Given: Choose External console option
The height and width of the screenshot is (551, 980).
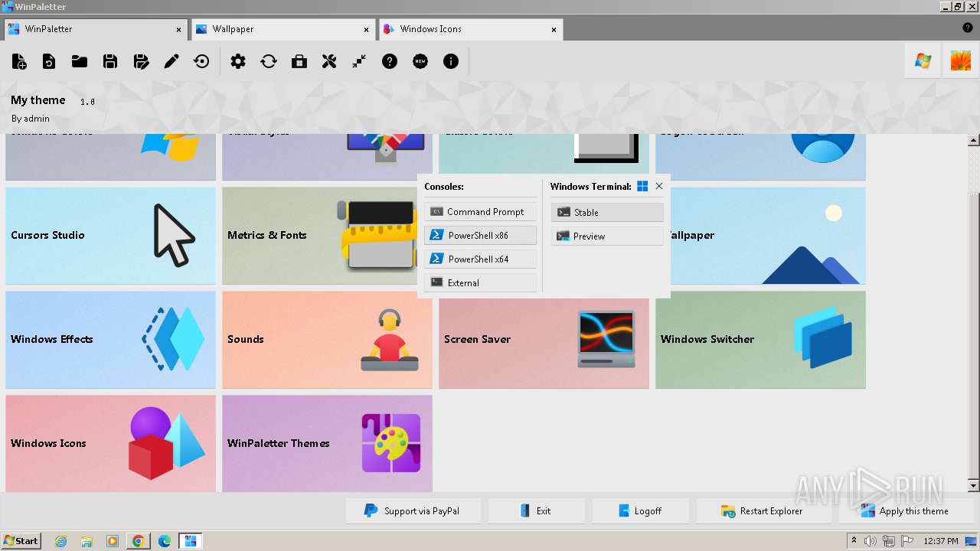Looking at the screenshot, I should point(480,282).
